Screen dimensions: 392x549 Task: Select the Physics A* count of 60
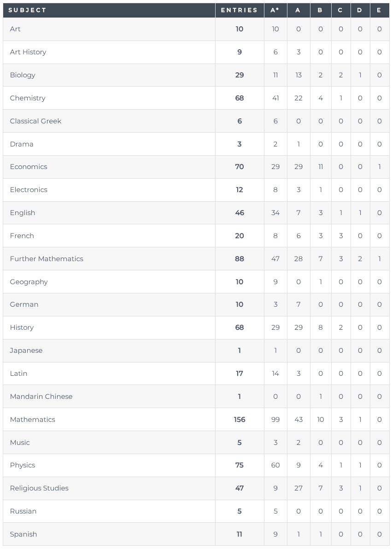click(x=275, y=465)
